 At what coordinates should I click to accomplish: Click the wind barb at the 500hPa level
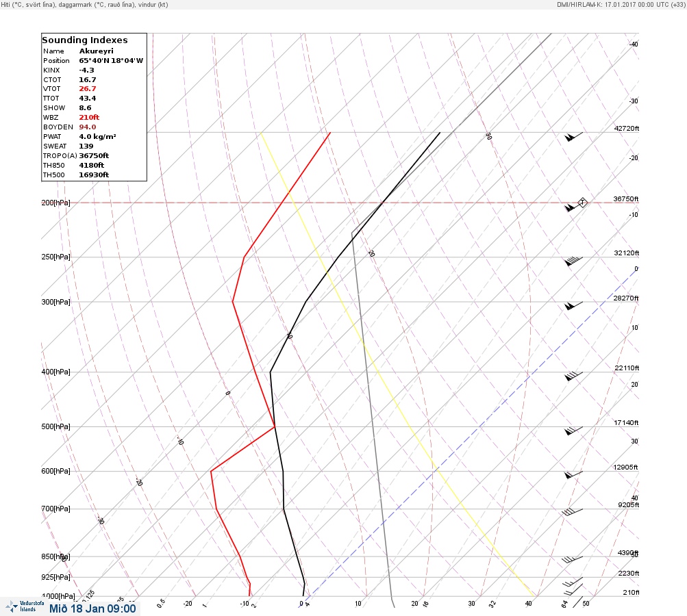pos(574,431)
